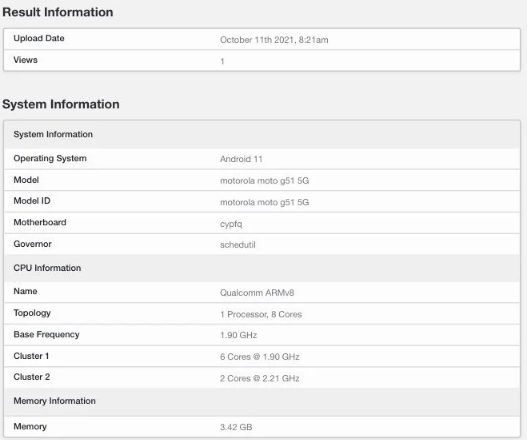Select the 3.42 GB memory value
Screen dimensions: 527x440
[x=236, y=427]
